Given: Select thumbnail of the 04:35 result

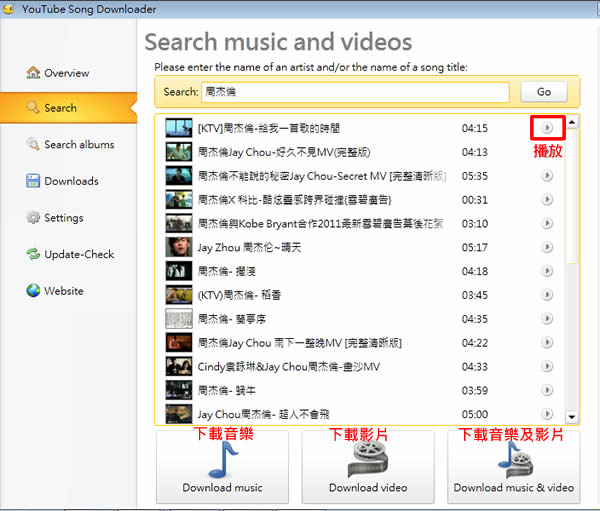Looking at the screenshot, I should pos(179,318).
